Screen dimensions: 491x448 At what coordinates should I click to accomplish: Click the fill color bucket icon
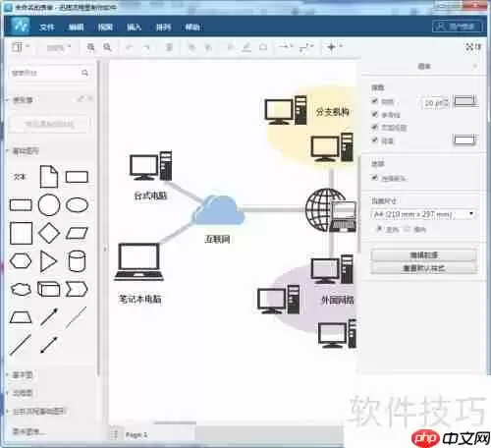point(231,48)
